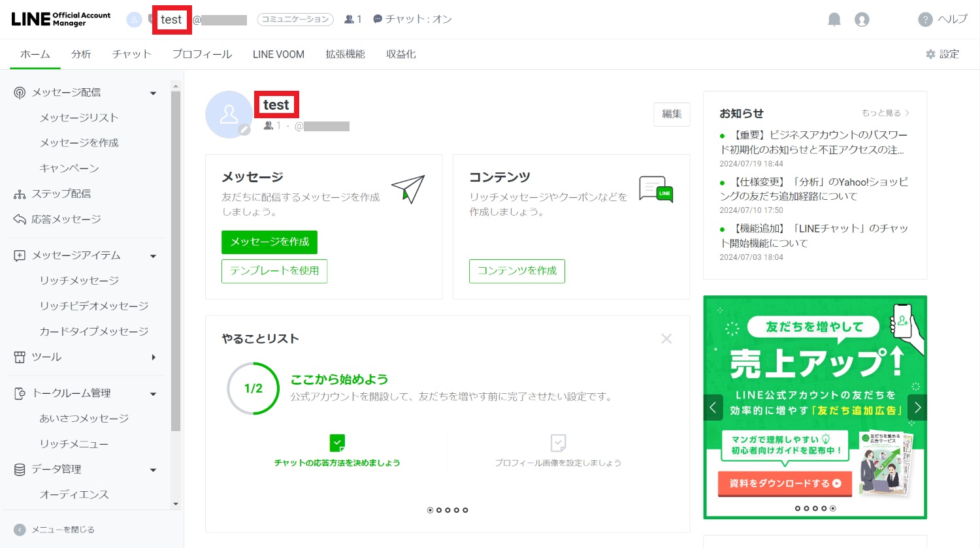Click the メッセージ配信 broadcast icon
This screenshot has width=980, height=548.
point(20,93)
